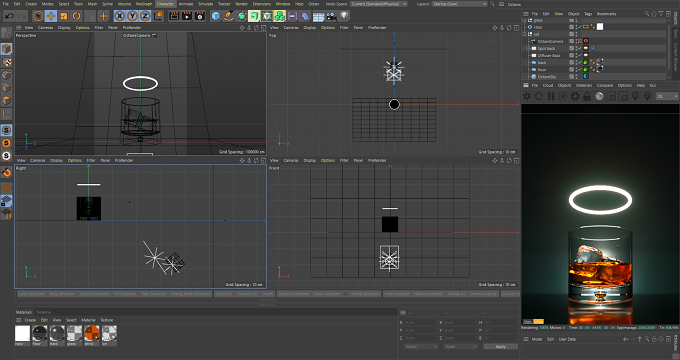Open the Render menu
Viewport: 680px width, 360px height.
click(x=242, y=4)
